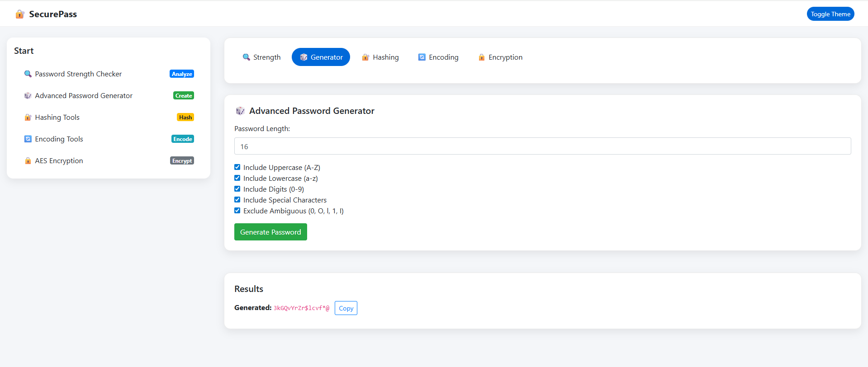Open the Hashing tab
The width and height of the screenshot is (868, 367).
tap(380, 57)
